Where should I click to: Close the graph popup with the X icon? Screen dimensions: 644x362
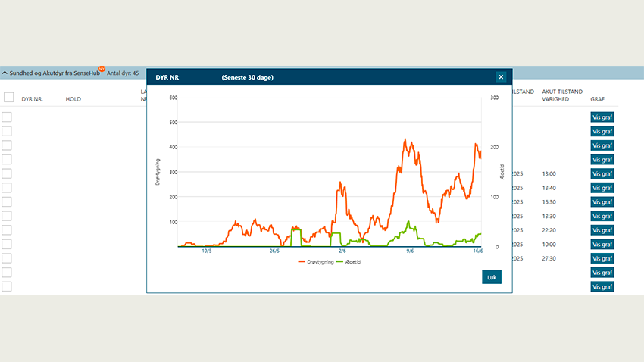[500, 76]
